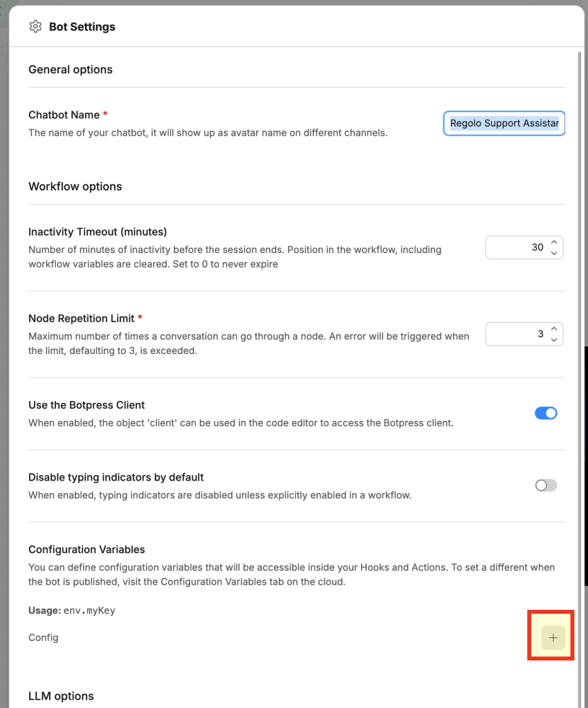The image size is (588, 708).
Task: Add a new Config variable with plus icon
Action: click(x=553, y=637)
